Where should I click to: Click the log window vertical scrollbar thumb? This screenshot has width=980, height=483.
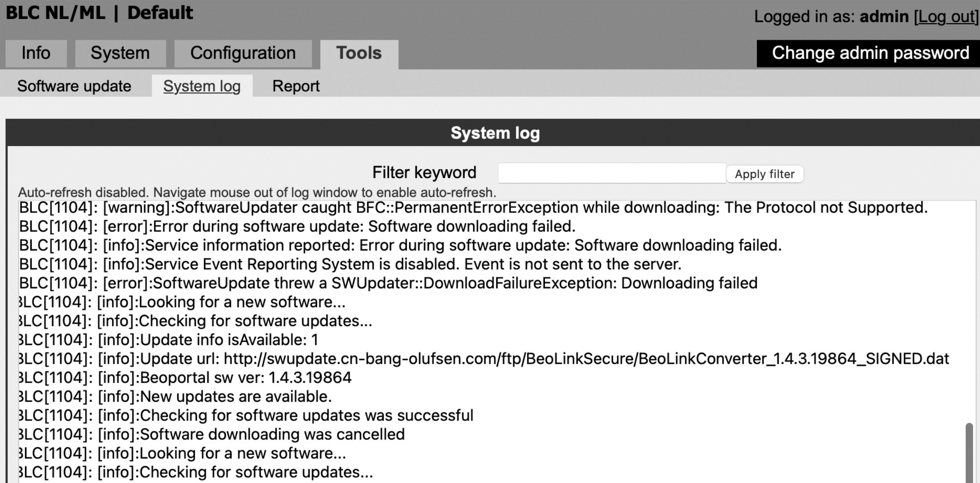click(969, 453)
